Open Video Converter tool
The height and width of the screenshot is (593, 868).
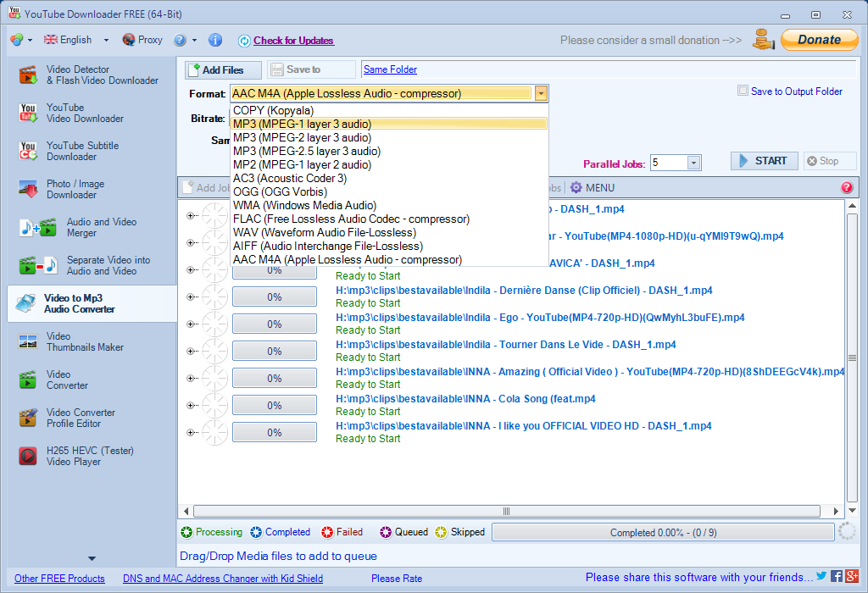pyautogui.click(x=53, y=380)
